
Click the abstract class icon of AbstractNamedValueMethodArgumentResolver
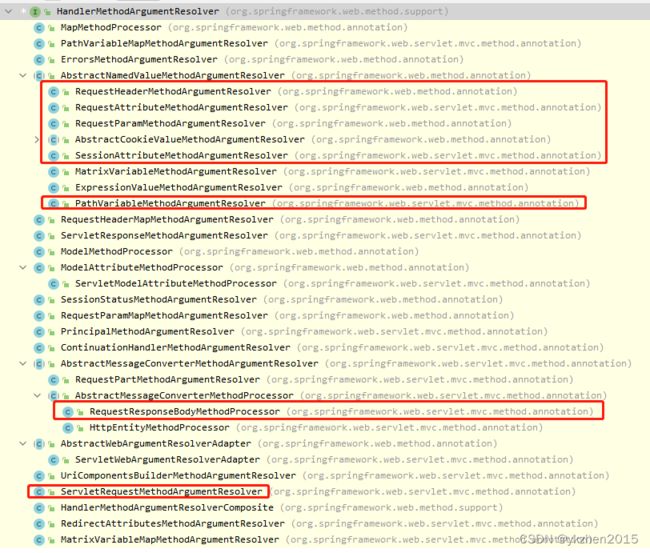click(x=39, y=76)
